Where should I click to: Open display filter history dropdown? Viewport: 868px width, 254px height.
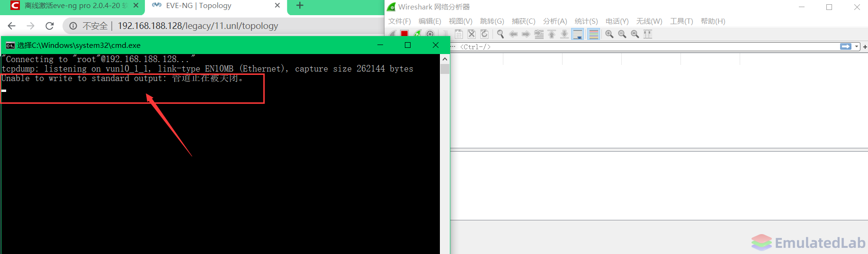pyautogui.click(x=857, y=46)
